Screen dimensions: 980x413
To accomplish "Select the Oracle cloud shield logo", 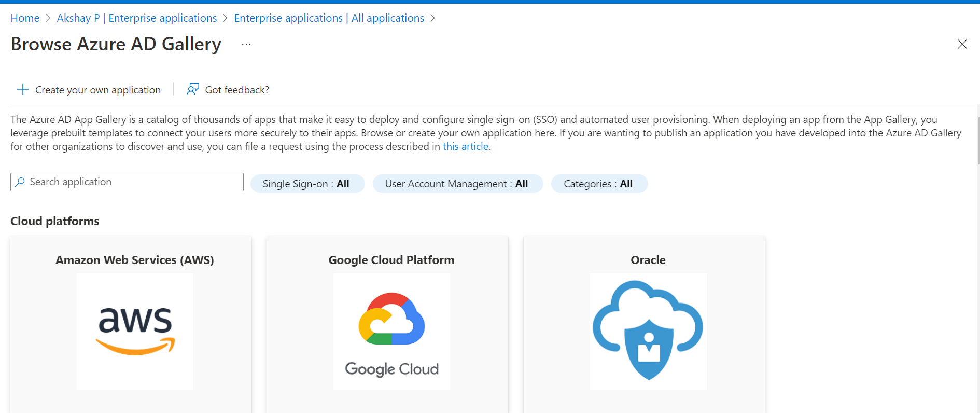I will click(x=648, y=332).
